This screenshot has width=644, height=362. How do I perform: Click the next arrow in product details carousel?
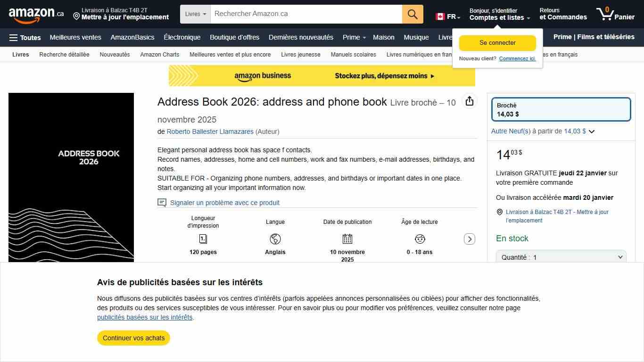click(x=469, y=239)
